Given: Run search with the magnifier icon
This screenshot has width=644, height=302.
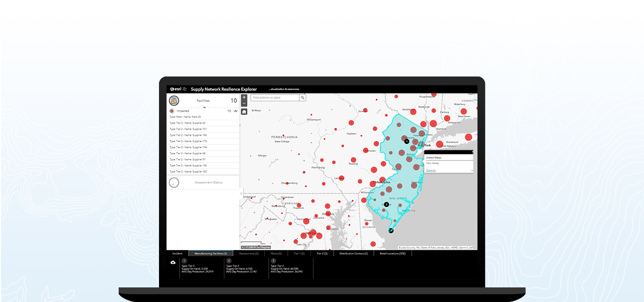Looking at the screenshot, I should click(303, 98).
